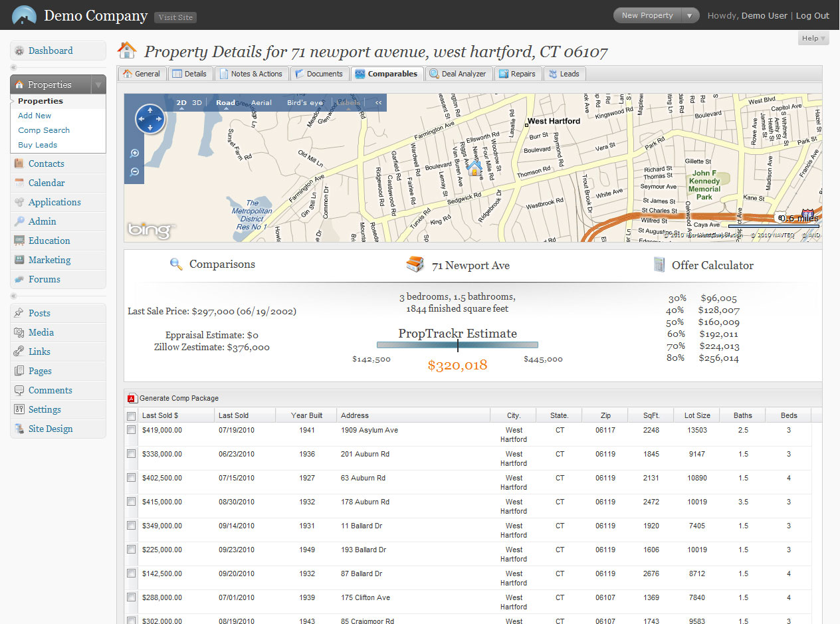Image resolution: width=840 pixels, height=624 pixels.
Task: Click the Dashboard icon in the sidebar
Action: pyautogui.click(x=19, y=51)
